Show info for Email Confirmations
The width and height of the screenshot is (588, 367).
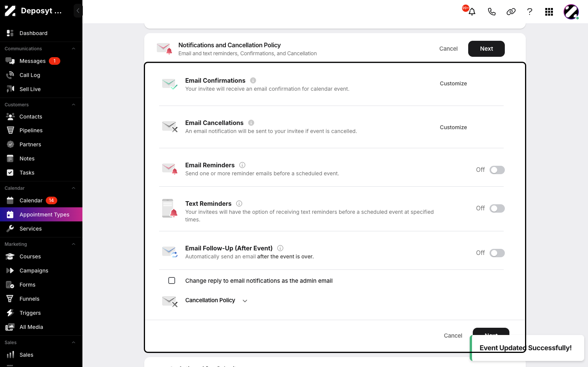pyautogui.click(x=253, y=80)
